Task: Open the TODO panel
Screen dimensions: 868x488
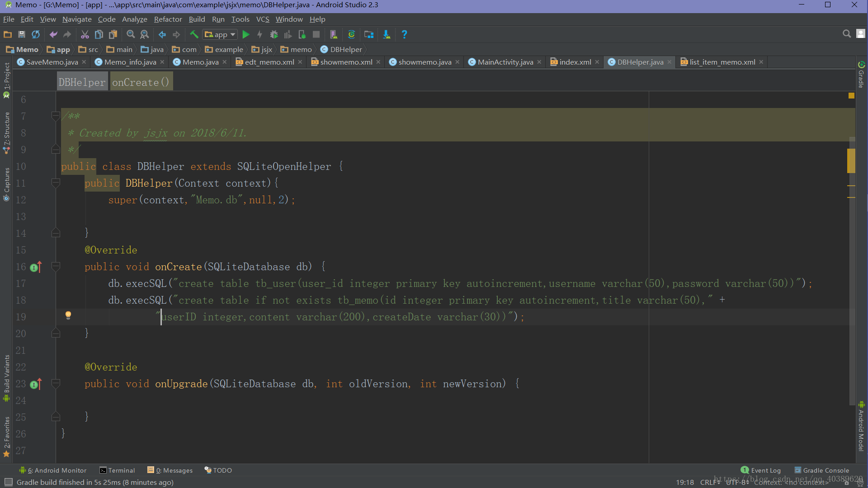Action: coord(218,470)
